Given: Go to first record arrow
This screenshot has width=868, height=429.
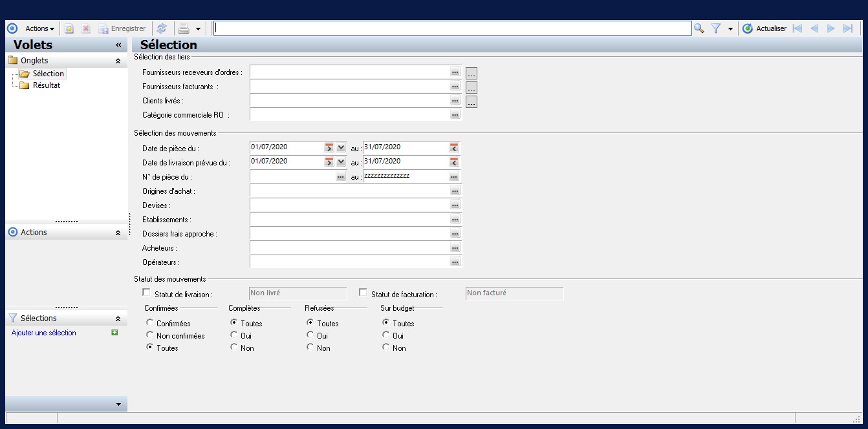Looking at the screenshot, I should click(x=797, y=28).
